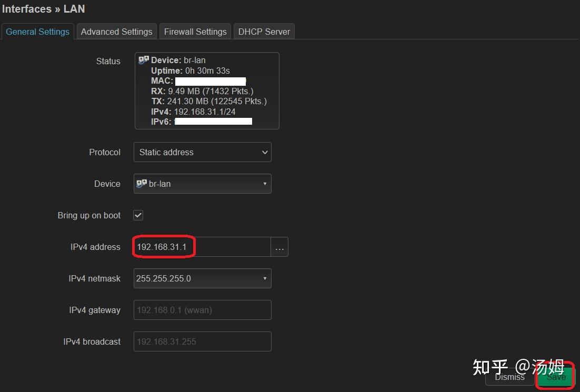Image resolution: width=580 pixels, height=392 pixels.
Task: Open the Device dropdown showing br-lan
Action: click(x=202, y=183)
